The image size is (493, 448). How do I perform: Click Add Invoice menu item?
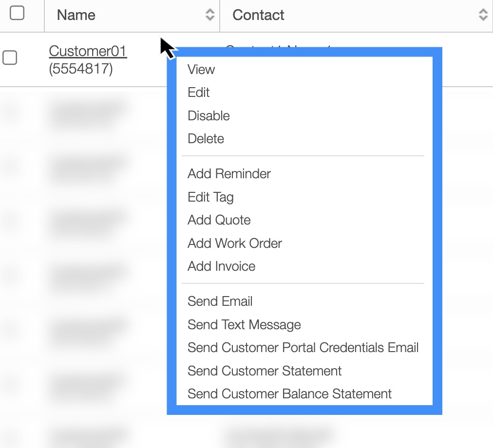(222, 266)
